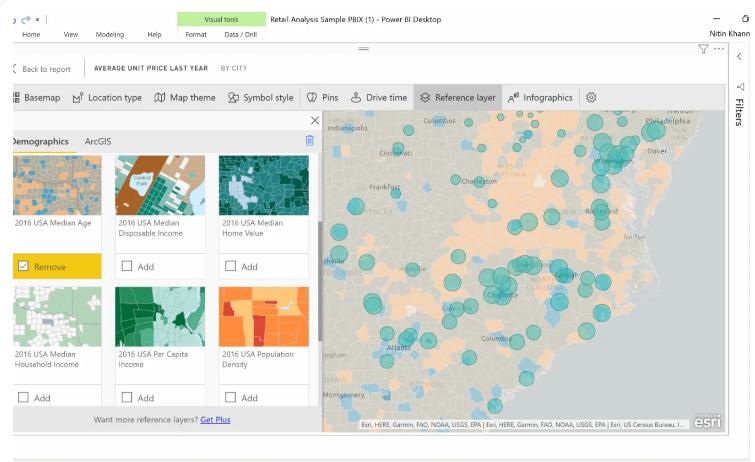Select 2016 USA Per Capita Income thumbnail
The image size is (755, 462).
pos(160,317)
